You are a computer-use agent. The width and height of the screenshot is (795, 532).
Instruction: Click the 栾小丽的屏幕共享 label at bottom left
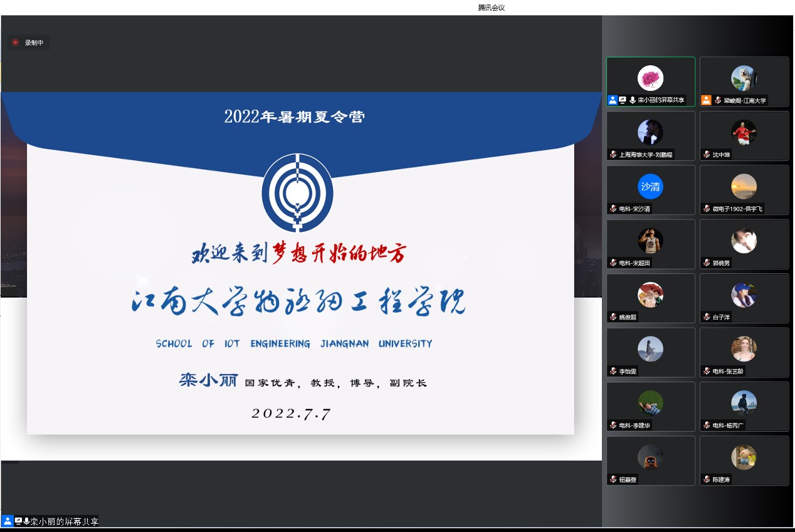pos(64,521)
